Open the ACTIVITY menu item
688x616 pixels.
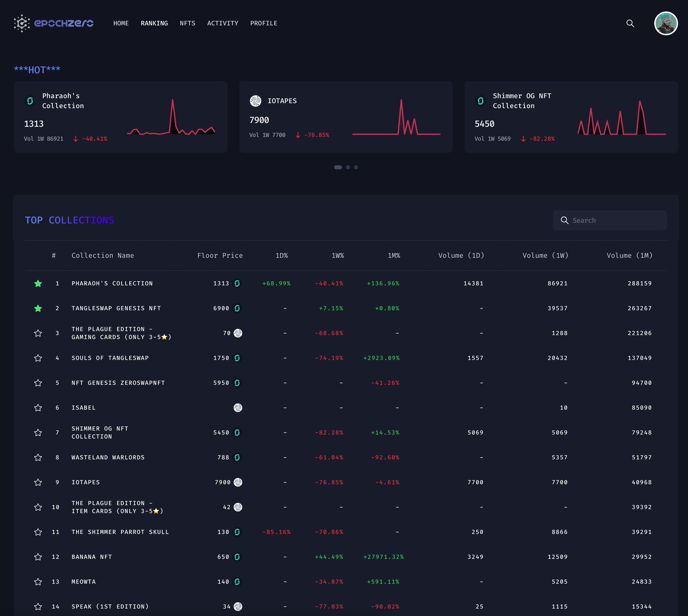coord(223,23)
